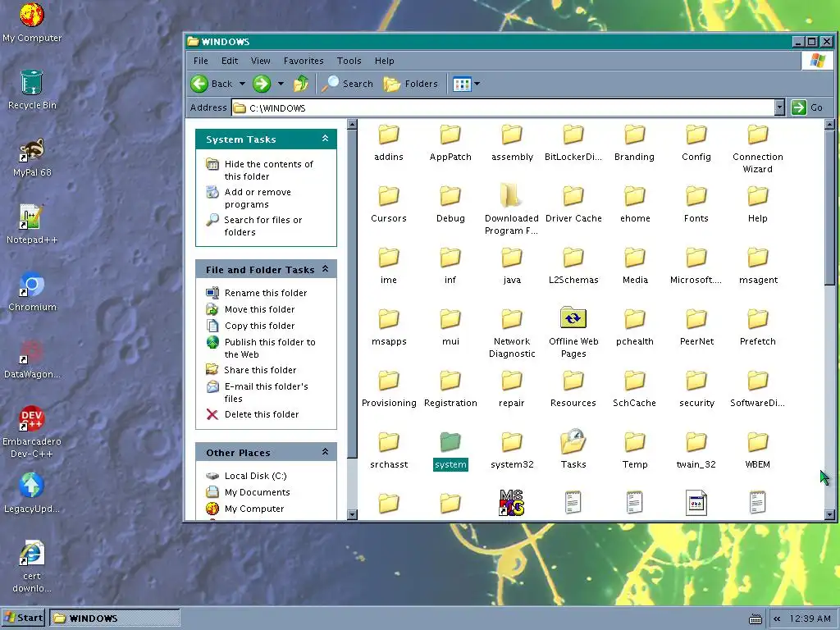This screenshot has width=840, height=630.
Task: Select the Tasks scheduled folder
Action: click(573, 449)
